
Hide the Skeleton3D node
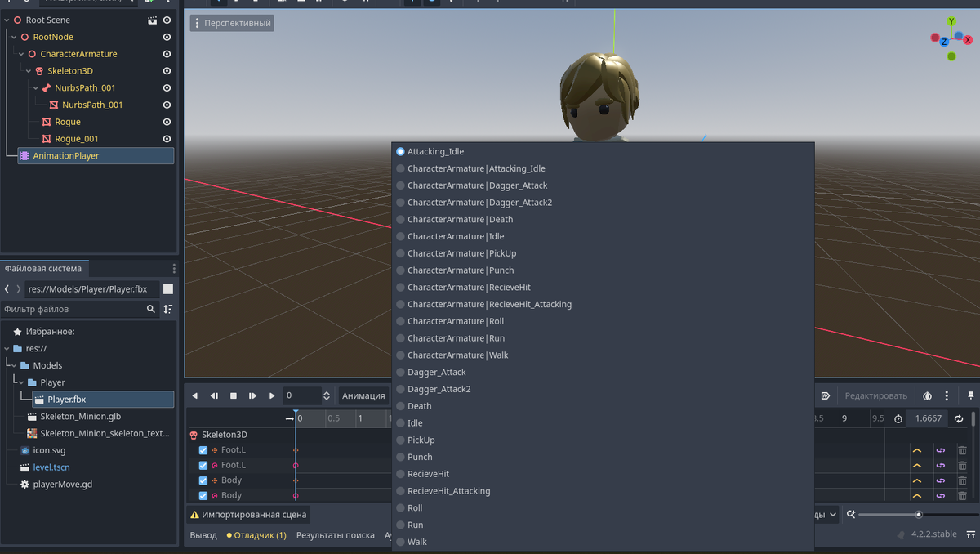click(x=167, y=71)
